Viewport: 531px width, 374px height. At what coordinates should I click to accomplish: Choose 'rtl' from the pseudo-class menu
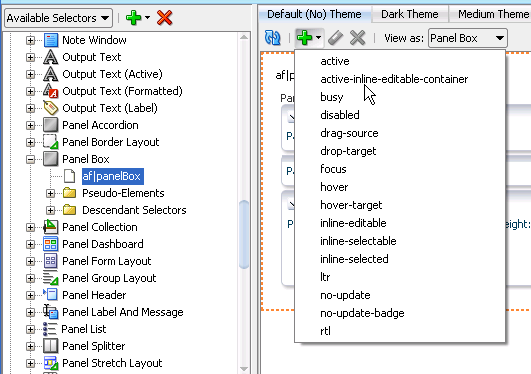click(x=400, y=331)
